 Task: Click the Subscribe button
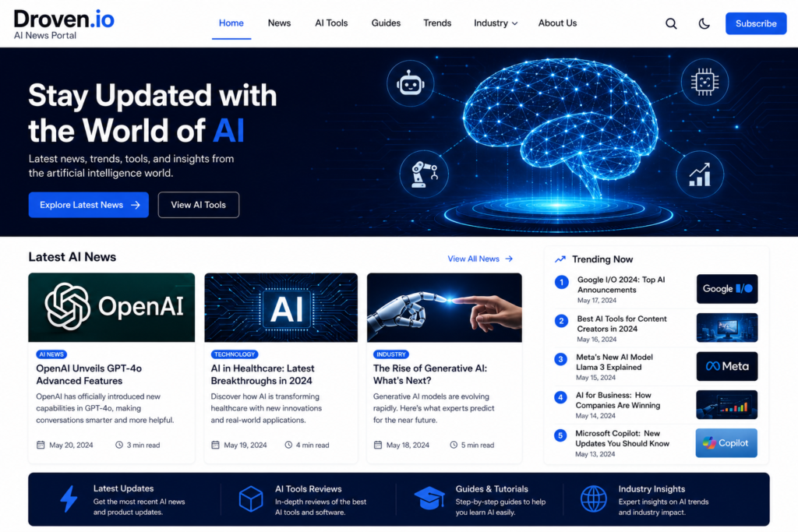click(x=756, y=23)
